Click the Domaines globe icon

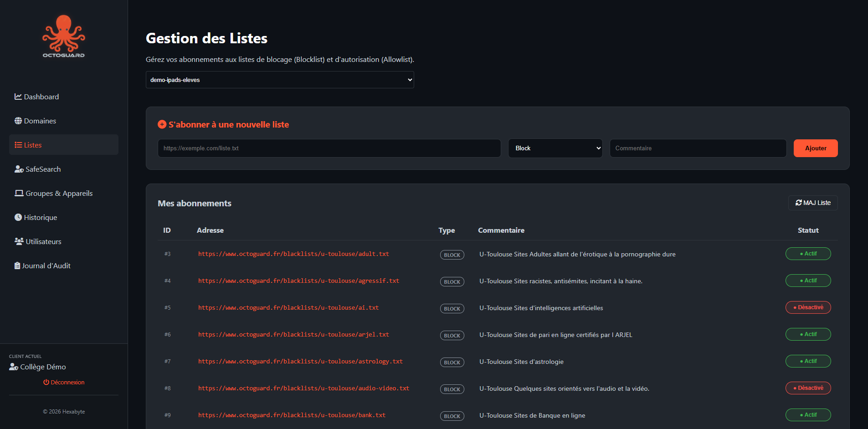[18, 121]
